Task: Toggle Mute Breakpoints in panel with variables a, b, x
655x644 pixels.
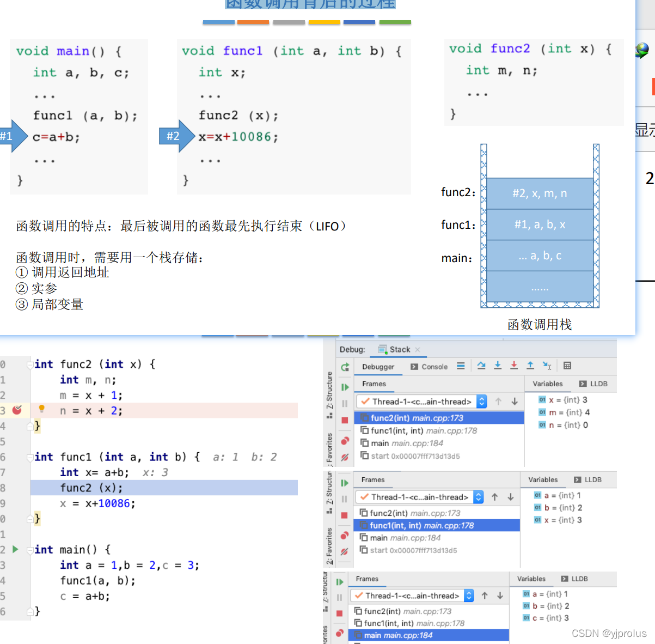Action: pyautogui.click(x=344, y=552)
